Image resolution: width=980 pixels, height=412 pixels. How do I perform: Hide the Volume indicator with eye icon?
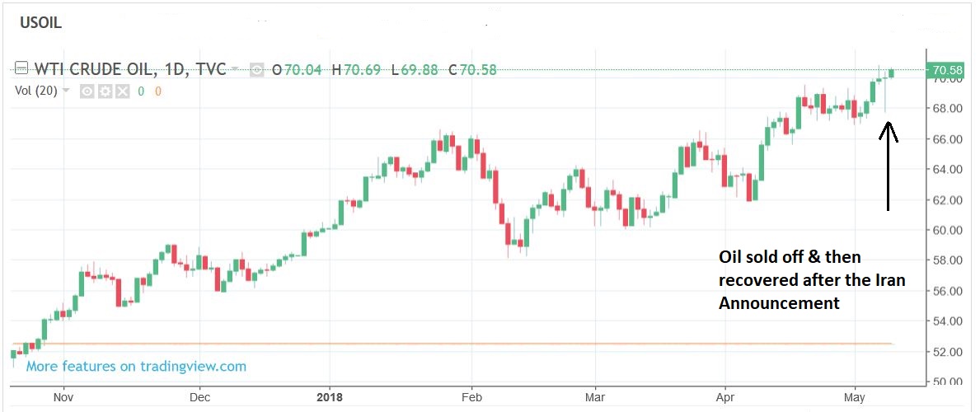point(87,91)
